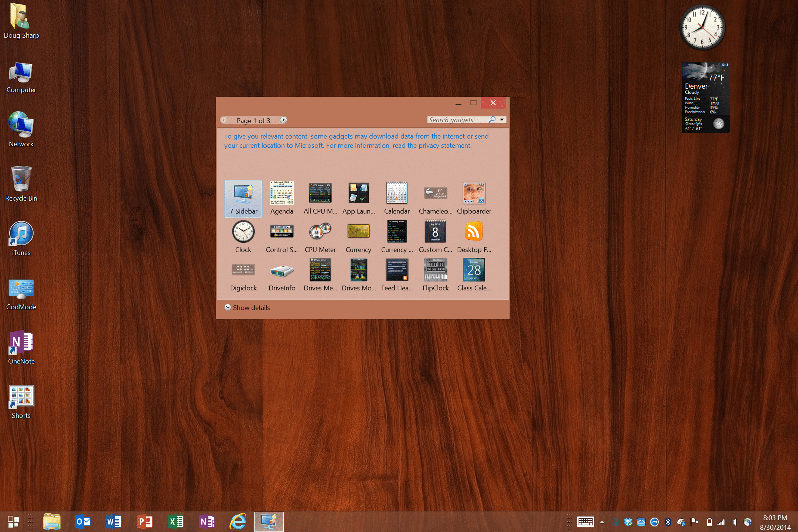798x532 pixels.
Task: Open the privacy statement notice text
Action: (x=356, y=141)
